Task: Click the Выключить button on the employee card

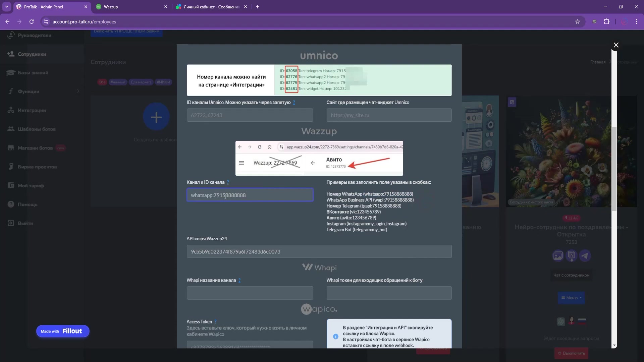Action: [x=571, y=353]
